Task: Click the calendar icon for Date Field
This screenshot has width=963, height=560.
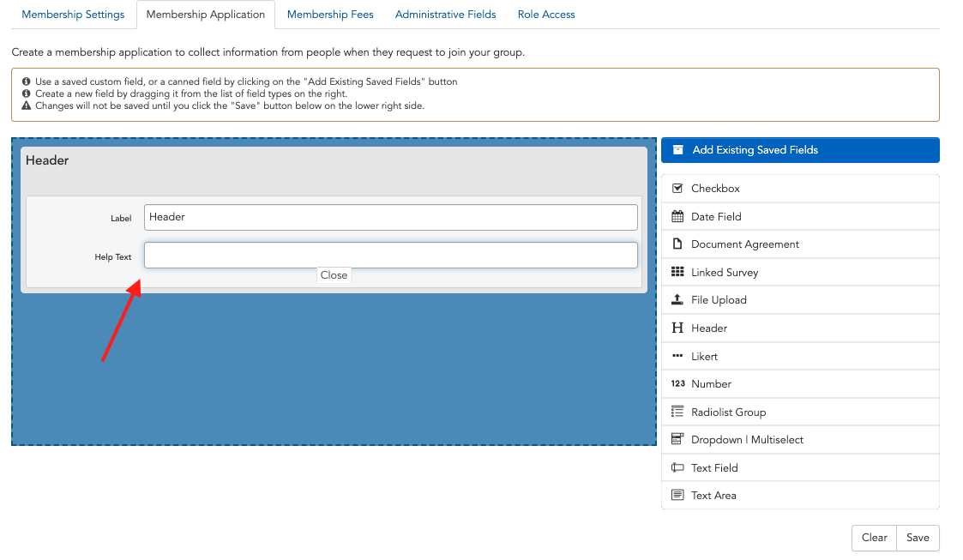Action: click(x=677, y=217)
